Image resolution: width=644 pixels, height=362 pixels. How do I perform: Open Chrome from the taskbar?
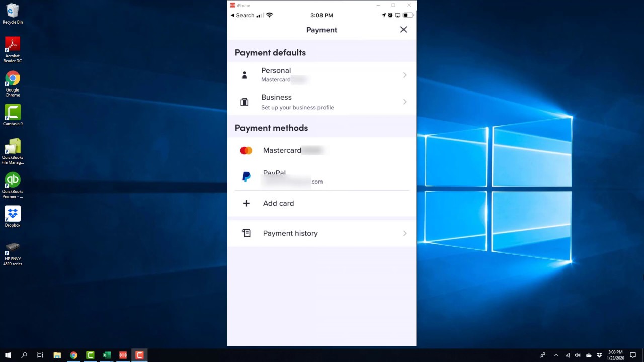coord(74,355)
